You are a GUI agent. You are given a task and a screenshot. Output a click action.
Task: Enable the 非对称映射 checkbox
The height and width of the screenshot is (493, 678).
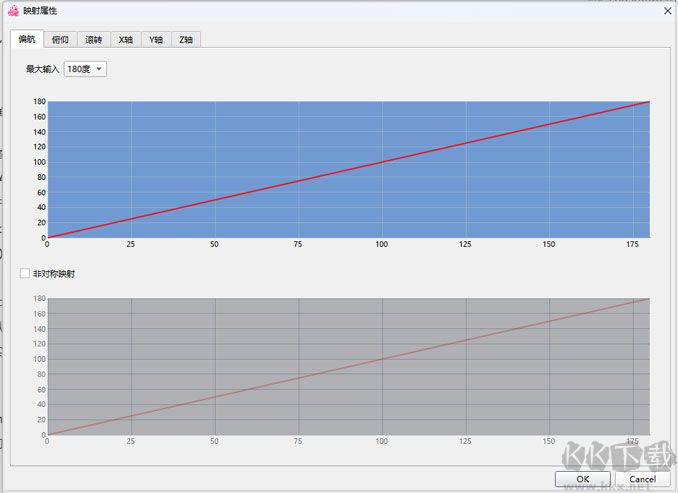click(x=25, y=273)
